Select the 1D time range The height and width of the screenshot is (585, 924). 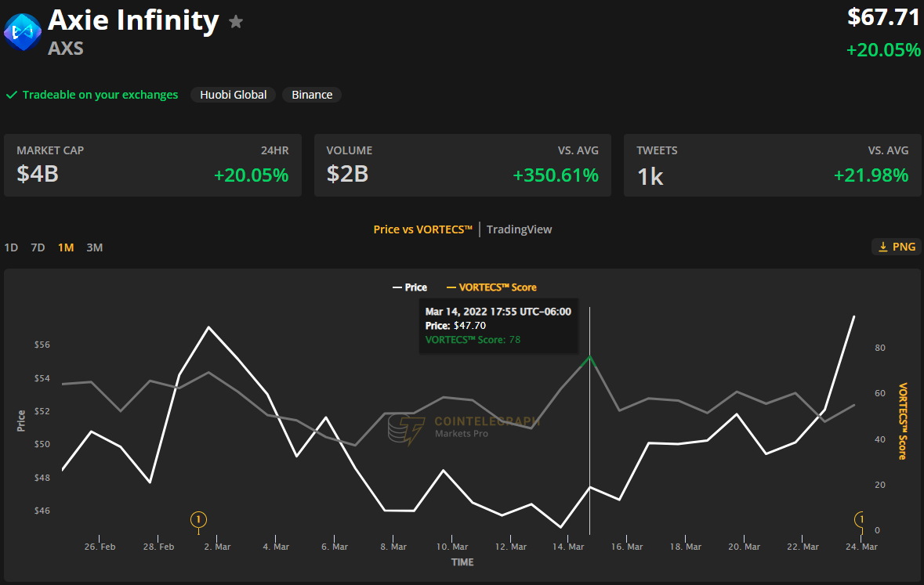point(11,247)
